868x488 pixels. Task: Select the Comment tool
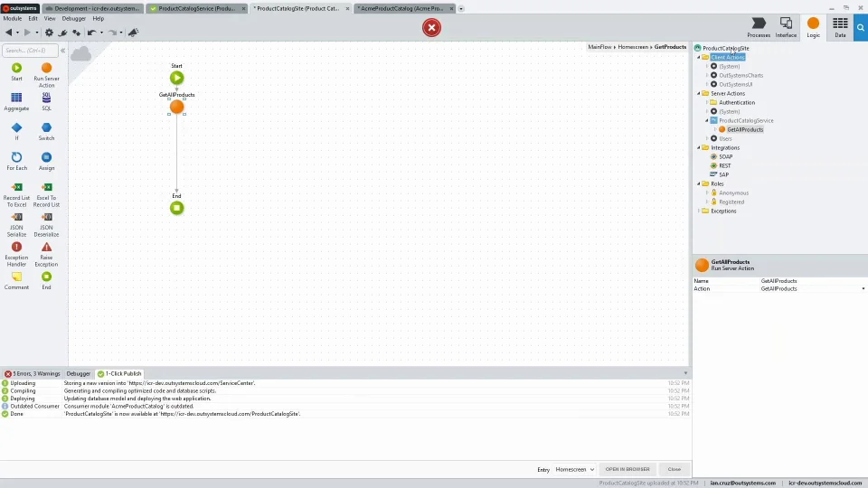coord(16,281)
